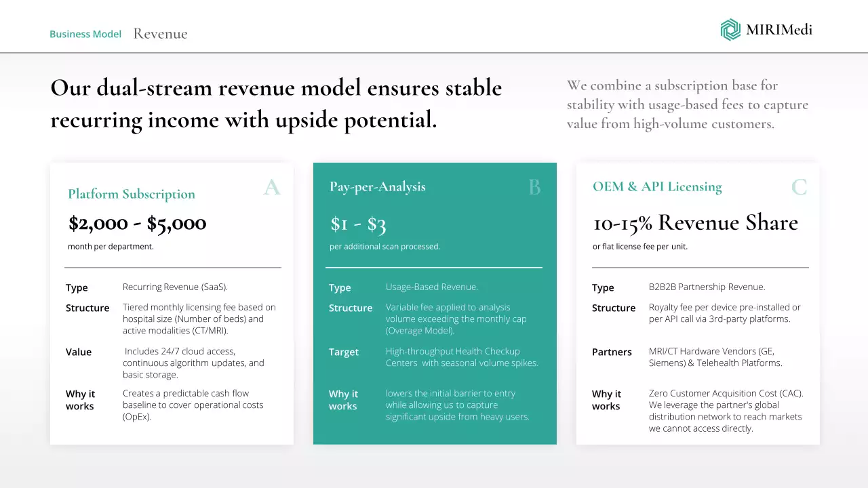Select the Revenue section label in header

[160, 34]
